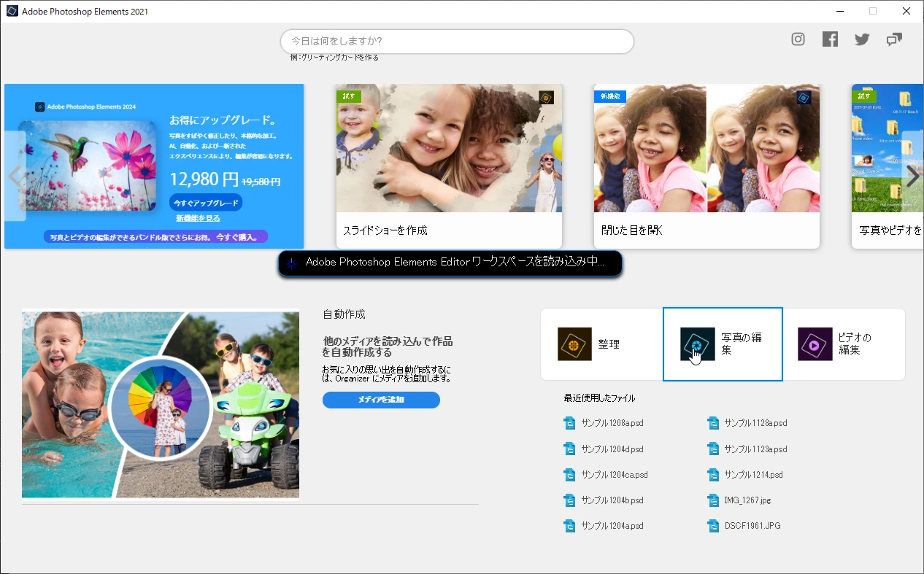This screenshot has width=924, height=574.
Task: Click file icon next to IMG_1267.jpg
Action: (x=713, y=500)
